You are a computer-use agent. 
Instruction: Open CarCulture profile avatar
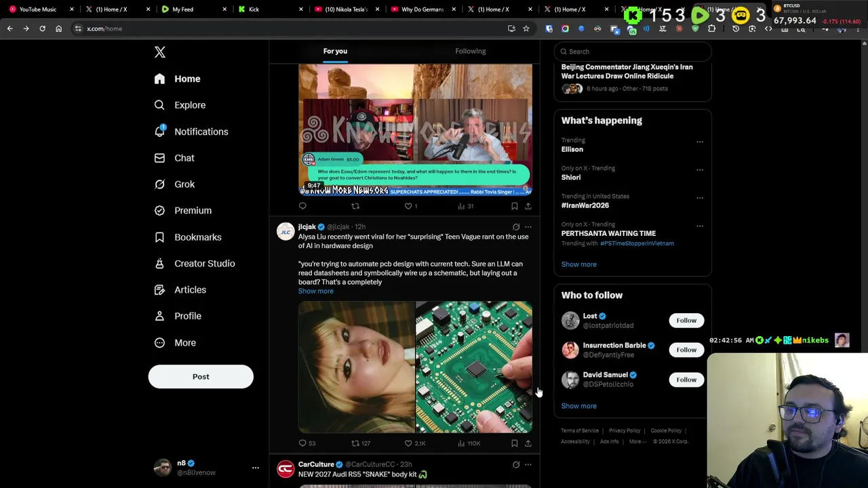coord(285,469)
